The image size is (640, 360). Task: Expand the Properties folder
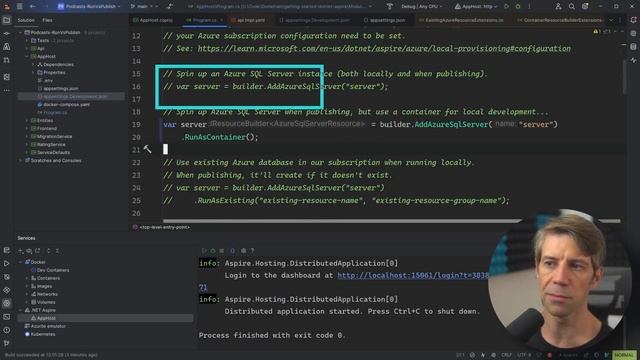[33, 72]
